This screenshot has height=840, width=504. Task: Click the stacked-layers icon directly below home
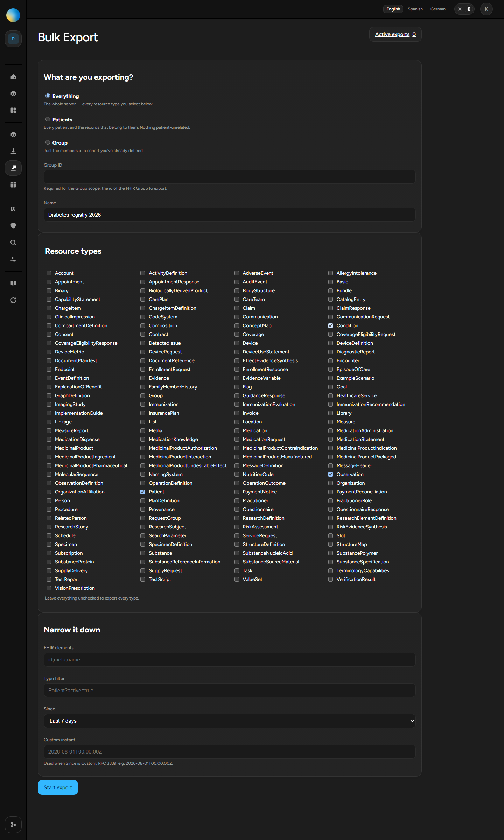[13, 93]
